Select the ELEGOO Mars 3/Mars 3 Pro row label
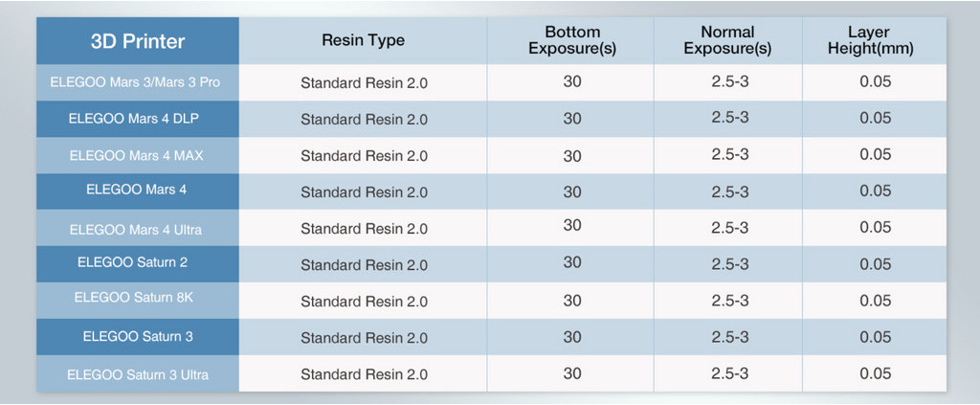Image resolution: width=980 pixels, height=405 pixels. [138, 82]
